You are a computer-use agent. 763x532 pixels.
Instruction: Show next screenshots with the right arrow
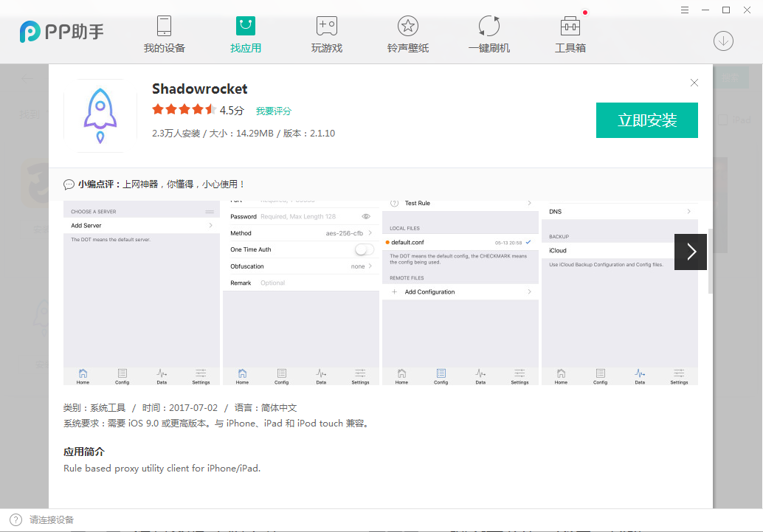coord(691,252)
